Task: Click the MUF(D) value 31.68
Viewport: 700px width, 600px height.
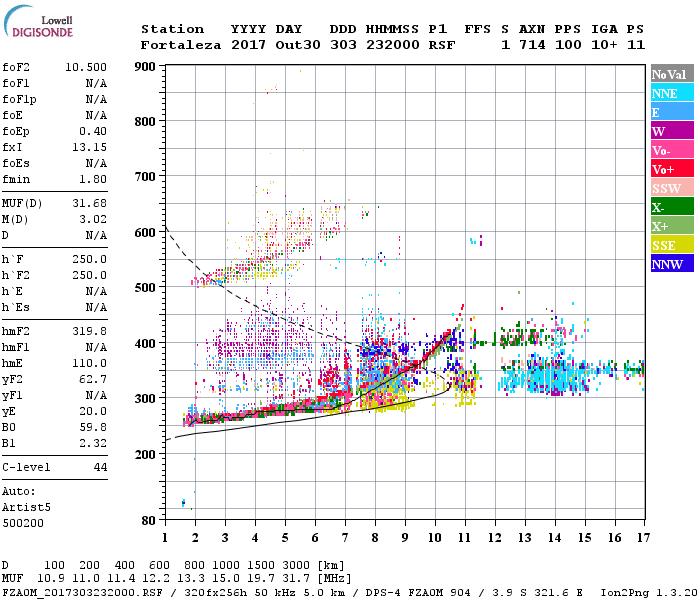Action: pos(89,203)
